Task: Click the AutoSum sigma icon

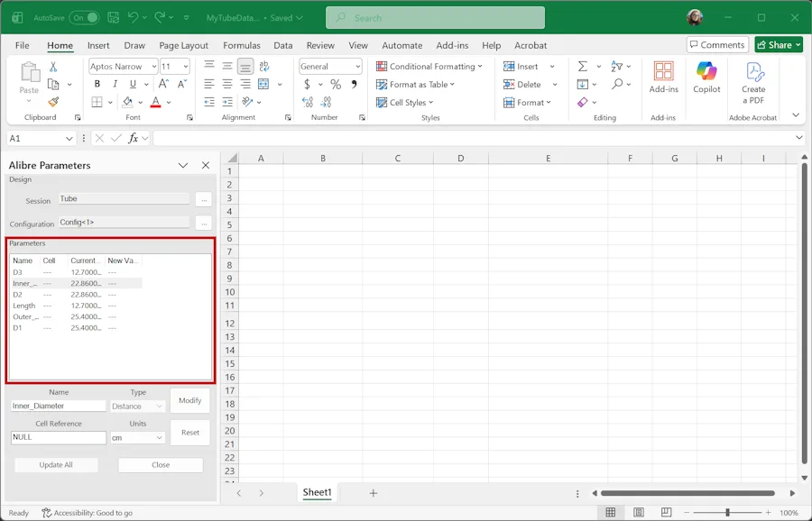Action: click(583, 66)
